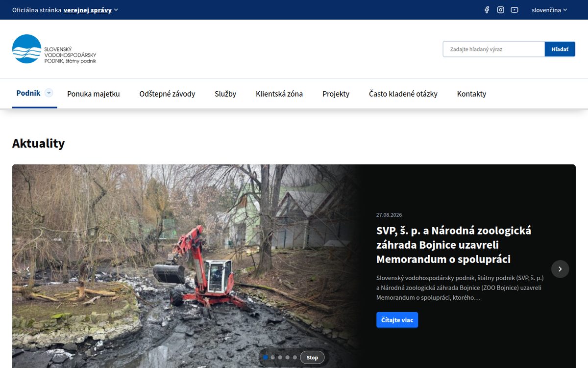This screenshot has height=368, width=588.
Task: Open the Instagram profile icon
Action: (x=500, y=10)
